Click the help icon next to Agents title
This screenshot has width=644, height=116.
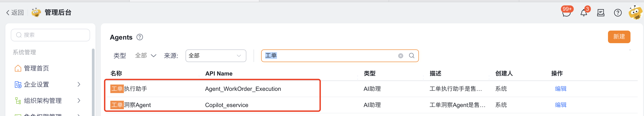point(140,37)
